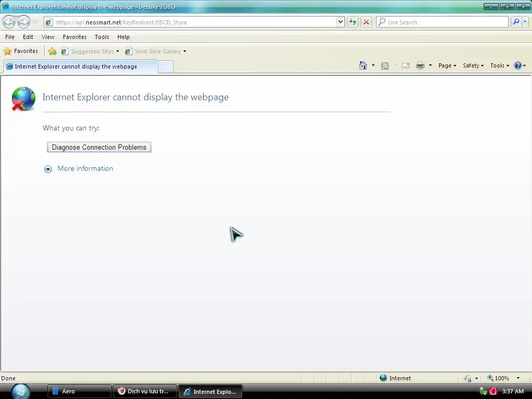
Task: Open a new blank tab
Action: [x=166, y=67]
